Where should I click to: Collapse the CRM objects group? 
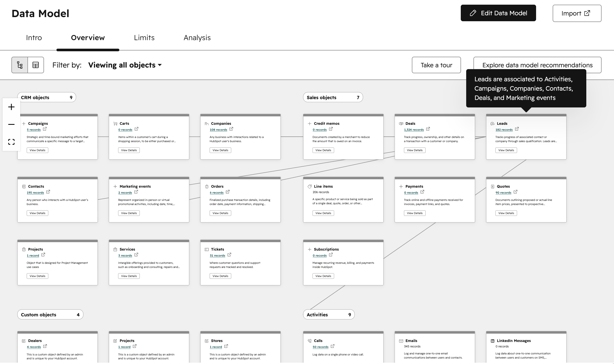click(47, 97)
